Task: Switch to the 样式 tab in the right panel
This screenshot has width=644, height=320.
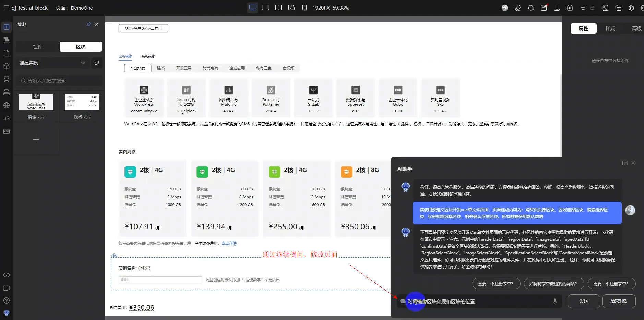Action: tap(610, 28)
